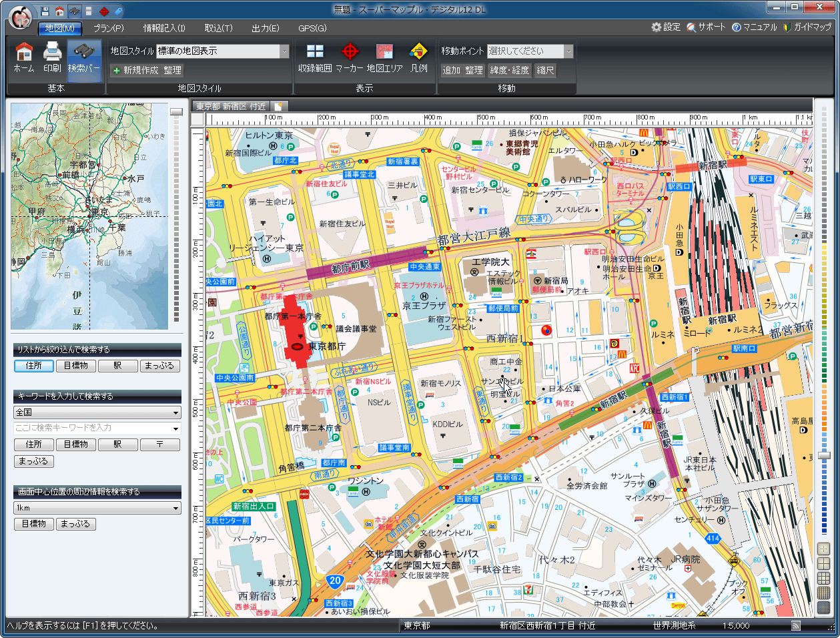Viewport: 840px width, 638px height.
Task: Click the overview map thumbnail of Kanto
Action: tap(89, 216)
